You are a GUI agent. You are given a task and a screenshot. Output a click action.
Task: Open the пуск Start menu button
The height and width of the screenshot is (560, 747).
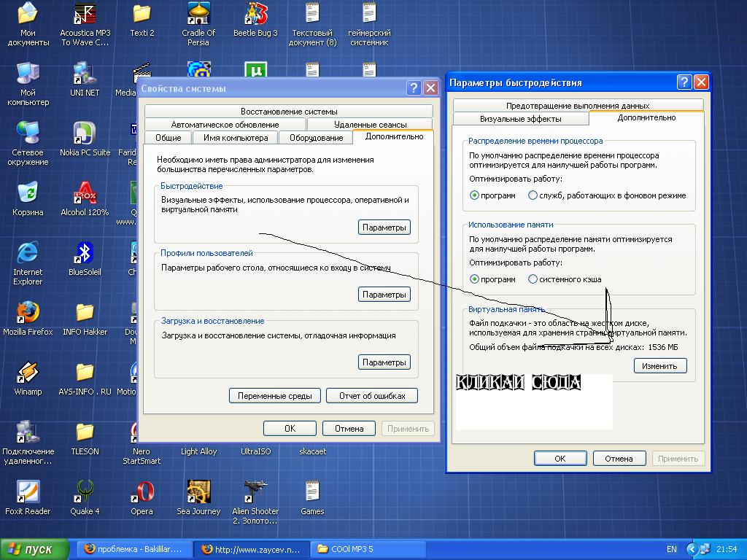click(x=34, y=549)
